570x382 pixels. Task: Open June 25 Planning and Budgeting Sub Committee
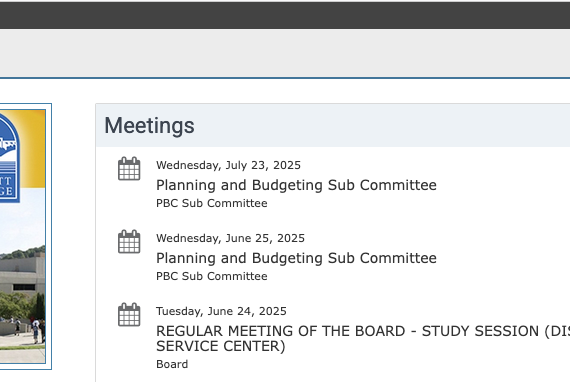pos(296,258)
